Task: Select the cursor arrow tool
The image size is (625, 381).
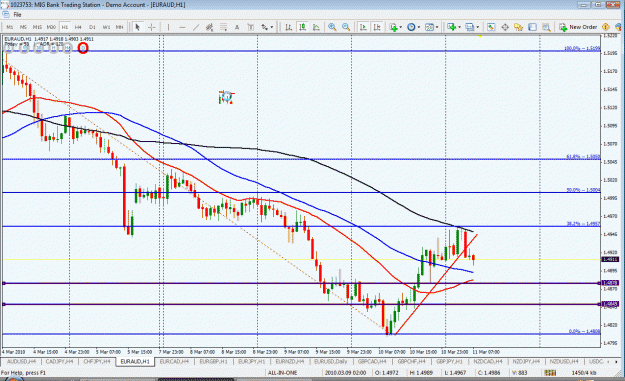Action: [x=138, y=27]
